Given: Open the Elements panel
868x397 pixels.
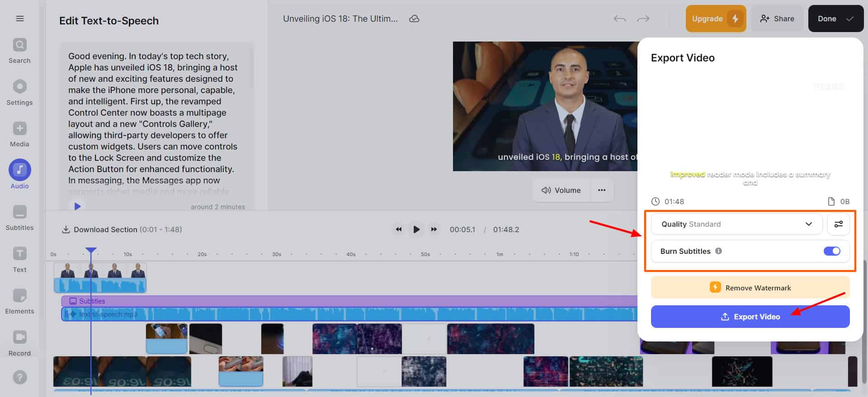Looking at the screenshot, I should coord(19,296).
